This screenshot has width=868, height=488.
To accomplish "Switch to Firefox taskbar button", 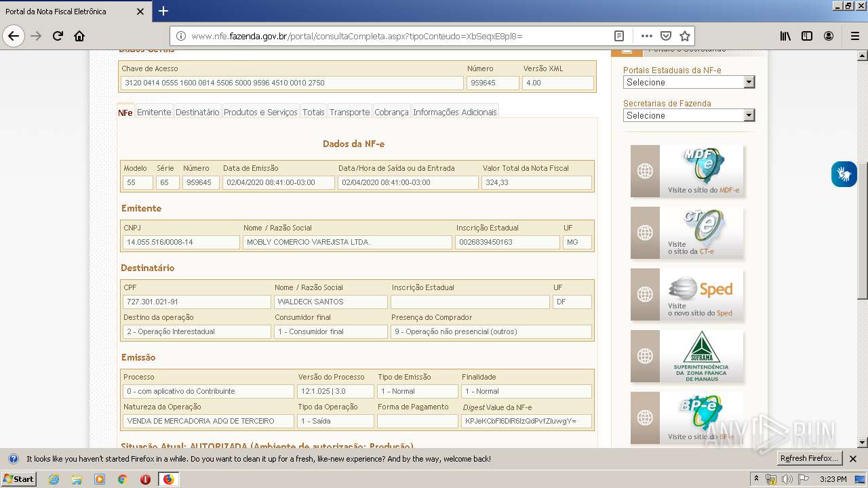I will [168, 479].
